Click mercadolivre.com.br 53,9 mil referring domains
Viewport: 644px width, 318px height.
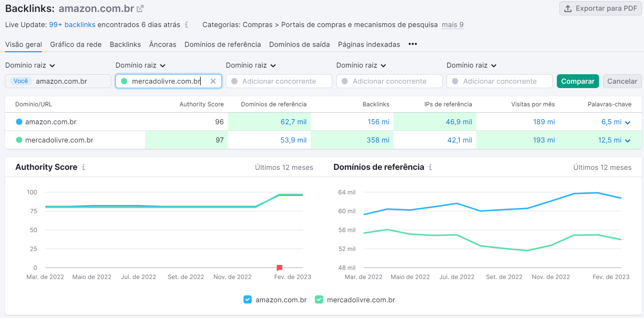[293, 140]
